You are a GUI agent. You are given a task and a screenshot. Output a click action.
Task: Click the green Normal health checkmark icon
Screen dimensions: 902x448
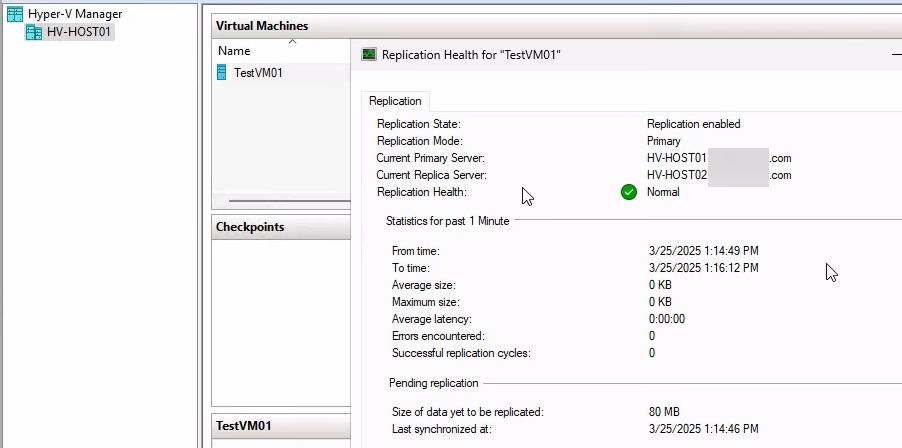[629, 192]
